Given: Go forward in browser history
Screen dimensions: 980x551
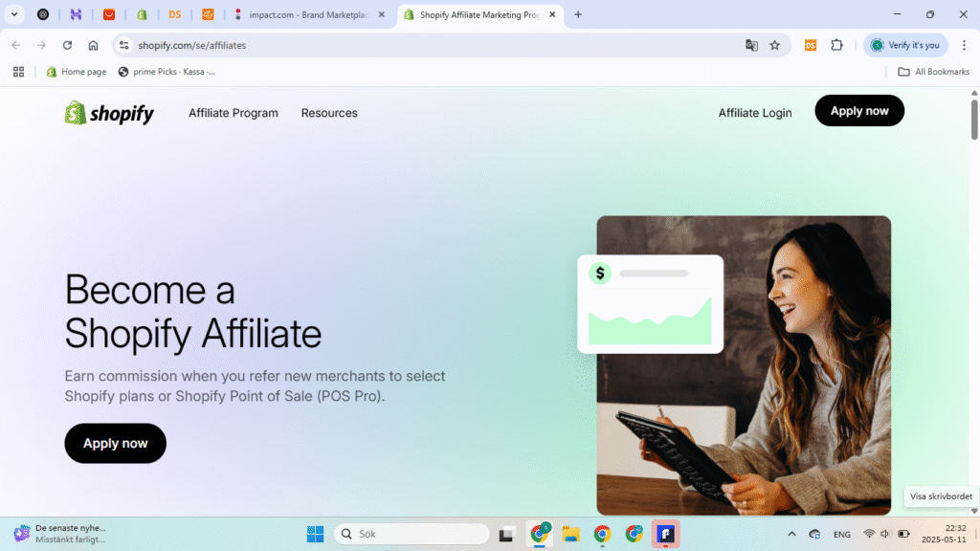Looking at the screenshot, I should coord(41,45).
